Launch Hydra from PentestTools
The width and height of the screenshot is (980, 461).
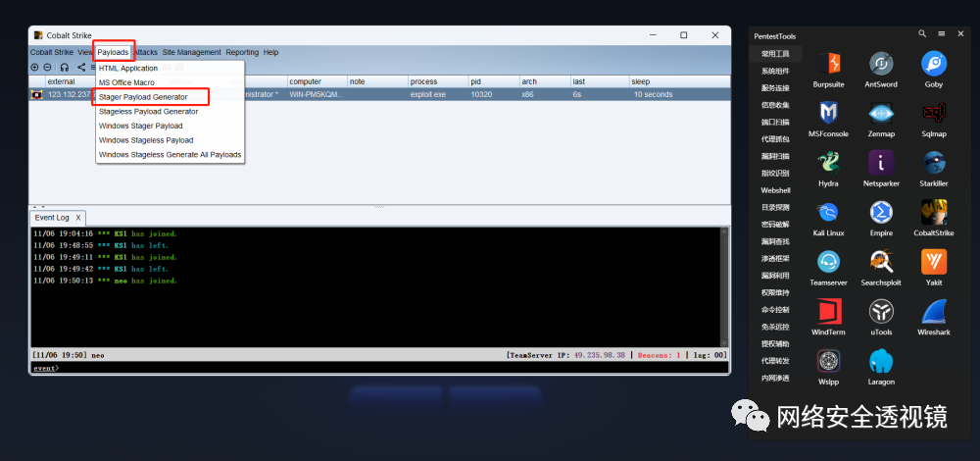click(x=828, y=162)
